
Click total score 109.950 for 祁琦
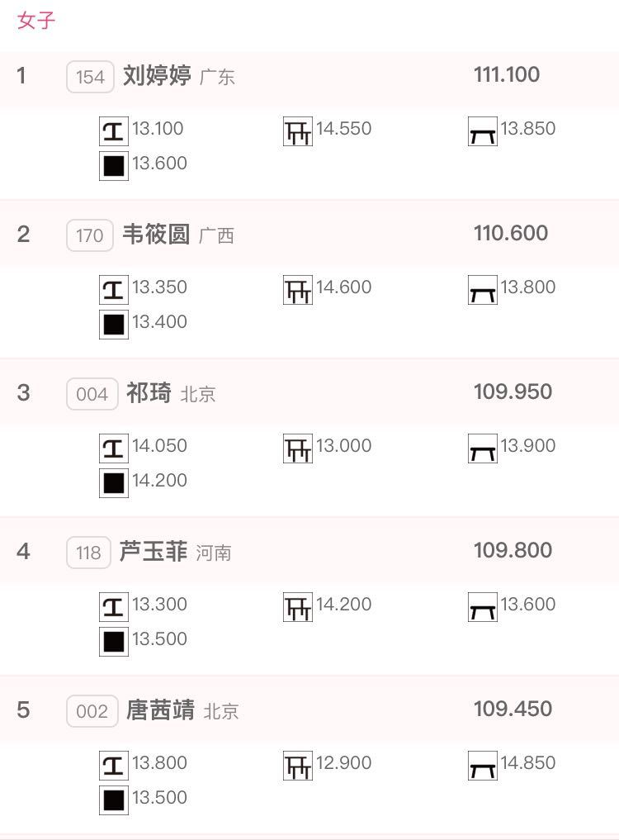click(513, 392)
